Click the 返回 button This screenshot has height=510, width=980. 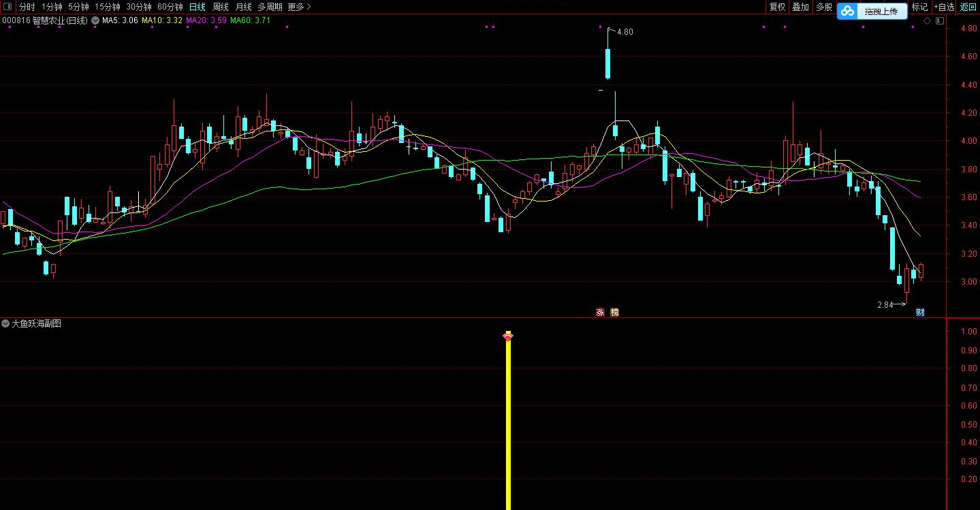click(968, 7)
